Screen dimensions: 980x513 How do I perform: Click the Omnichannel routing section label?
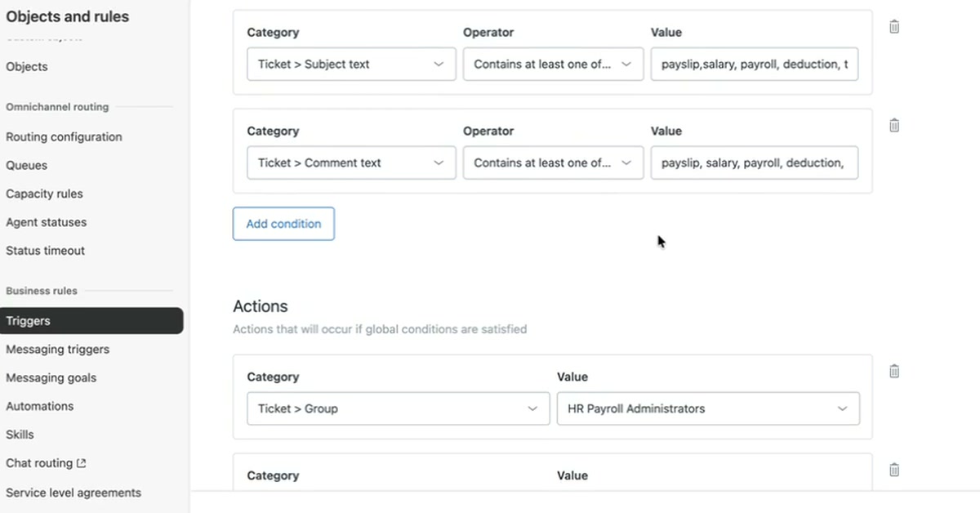click(x=57, y=107)
